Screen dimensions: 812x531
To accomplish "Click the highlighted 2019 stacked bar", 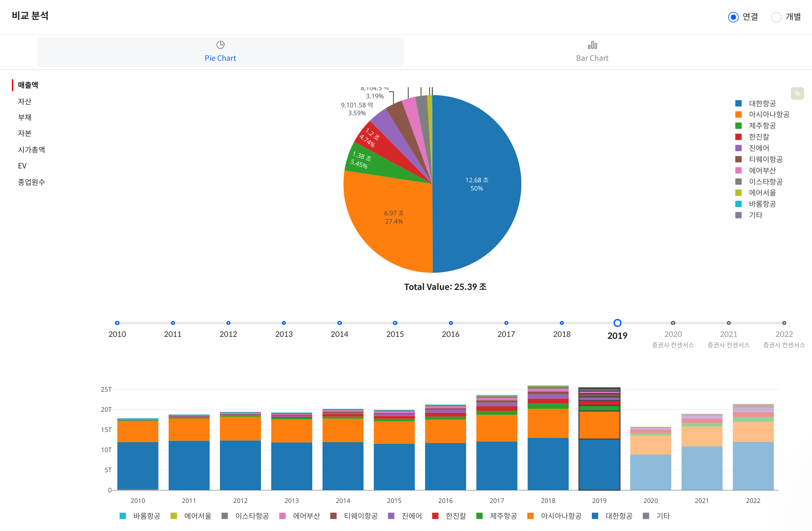I will [599, 439].
